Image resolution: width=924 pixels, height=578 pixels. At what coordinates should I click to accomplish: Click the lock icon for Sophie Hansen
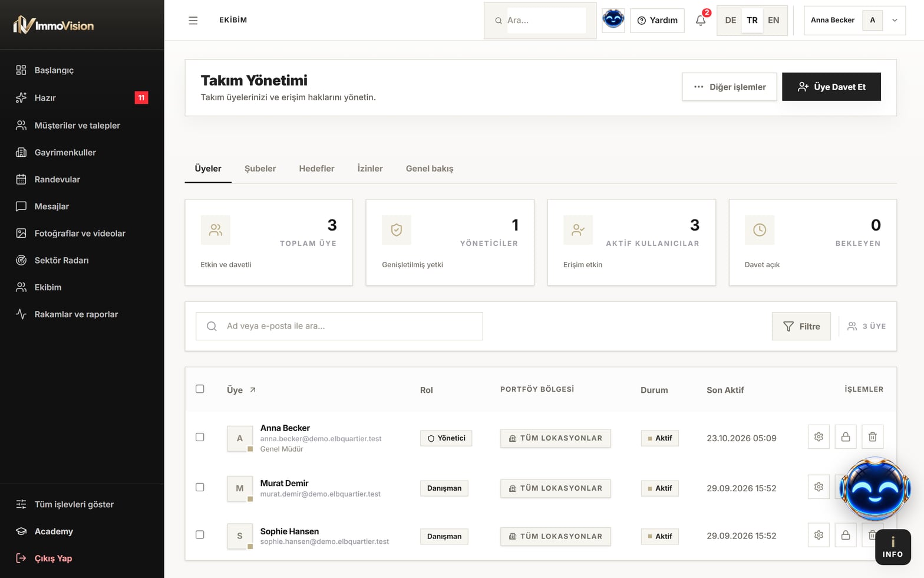tap(846, 536)
